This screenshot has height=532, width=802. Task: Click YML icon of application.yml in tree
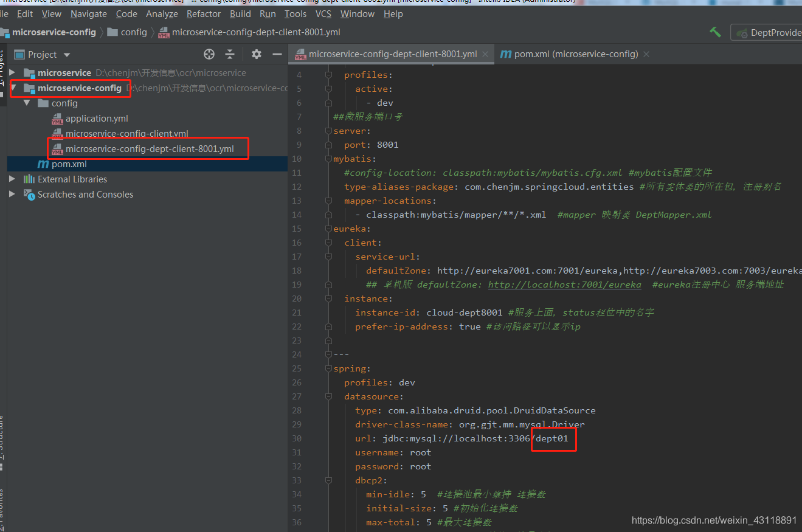(x=57, y=119)
